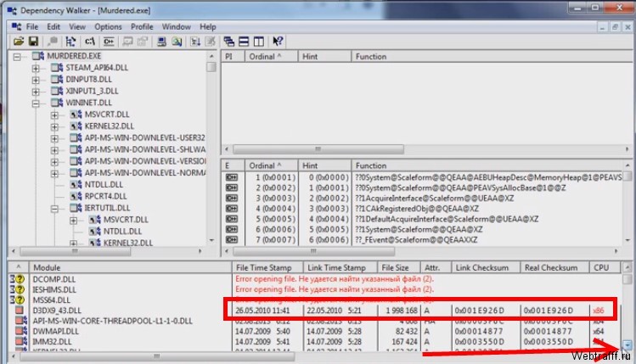This screenshot has height=364, width=636.
Task: Open the Profile menu
Action: (142, 27)
